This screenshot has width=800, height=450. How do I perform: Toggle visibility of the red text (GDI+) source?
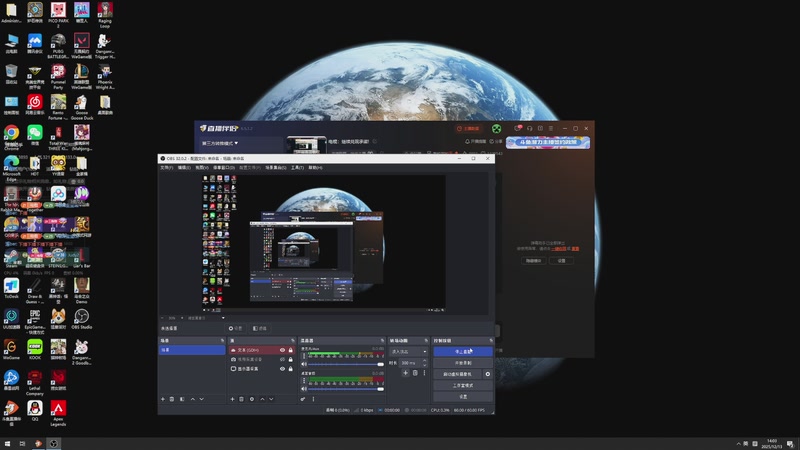click(282, 350)
